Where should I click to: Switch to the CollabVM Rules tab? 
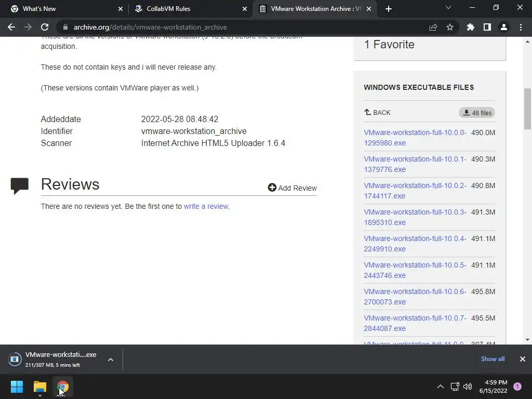point(190,9)
